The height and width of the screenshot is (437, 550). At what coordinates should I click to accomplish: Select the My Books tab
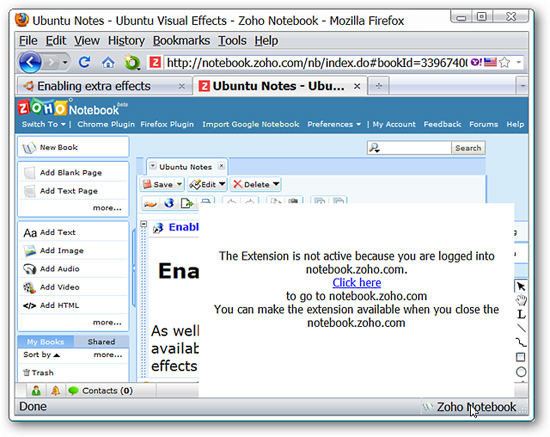tap(46, 342)
